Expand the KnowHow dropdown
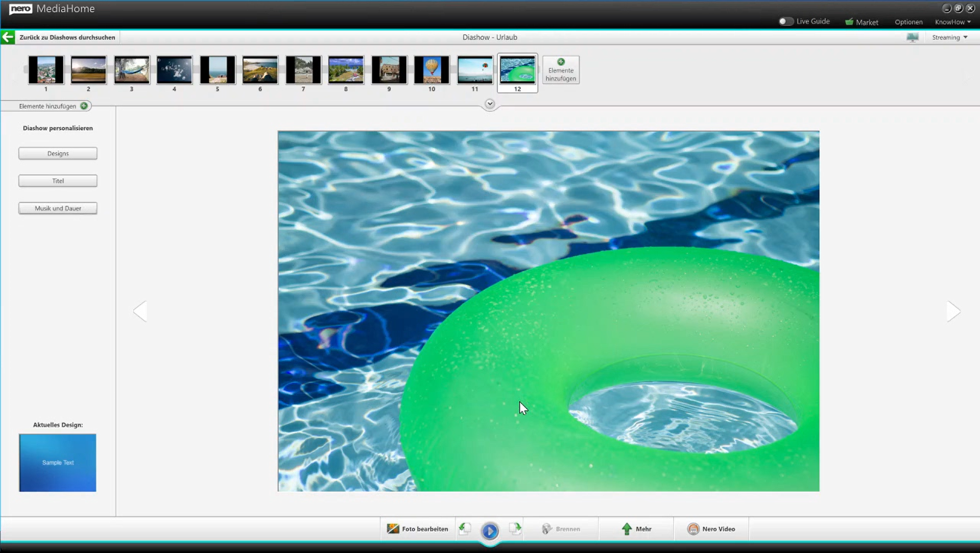Image resolution: width=980 pixels, height=553 pixels. coord(952,22)
